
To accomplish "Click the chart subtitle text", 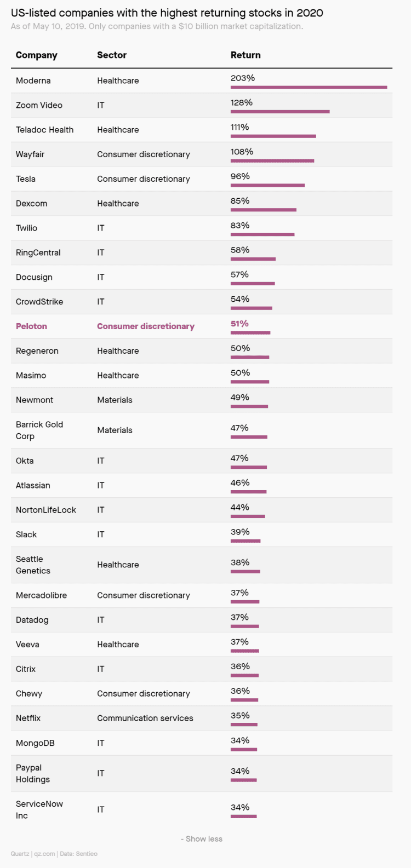I will tap(157, 26).
